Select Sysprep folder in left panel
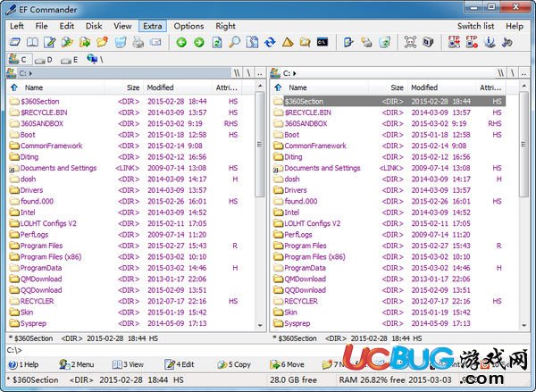Viewport: 536px width, 392px height. tap(33, 323)
